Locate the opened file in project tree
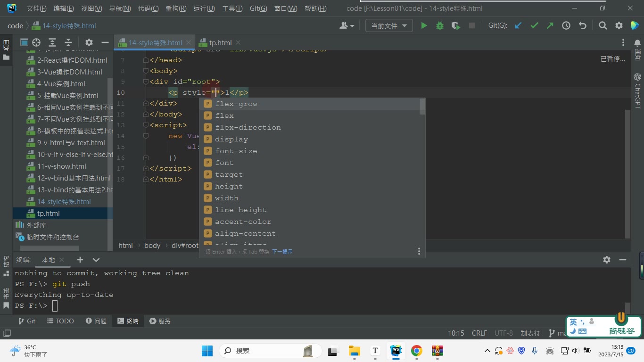This screenshot has width=644, height=362. pyautogui.click(x=36, y=42)
